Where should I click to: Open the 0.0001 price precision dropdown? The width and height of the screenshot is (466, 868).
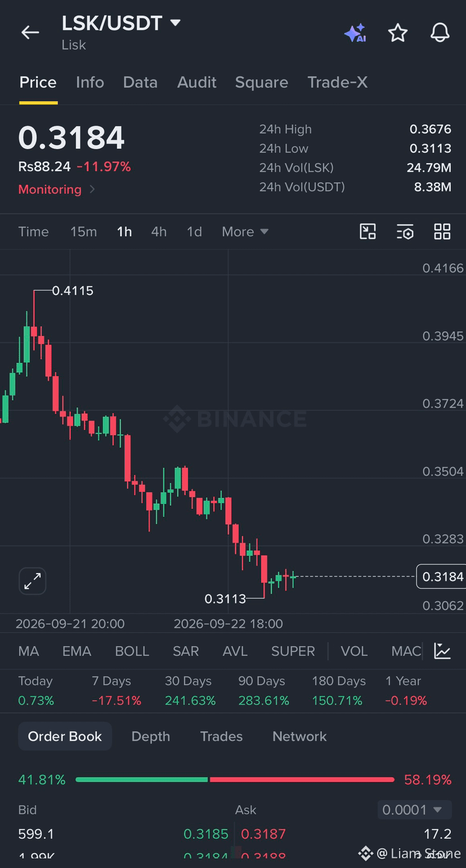click(415, 810)
